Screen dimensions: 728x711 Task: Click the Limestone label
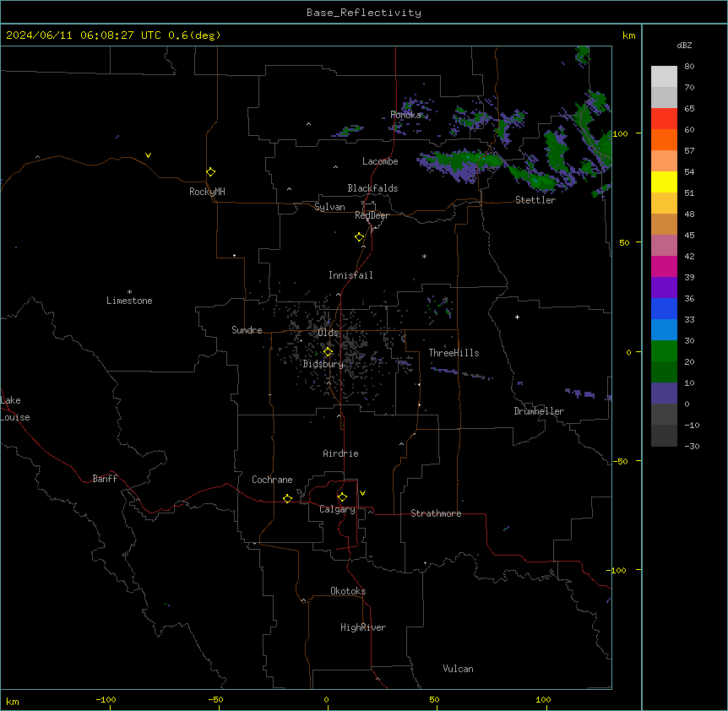click(x=129, y=301)
